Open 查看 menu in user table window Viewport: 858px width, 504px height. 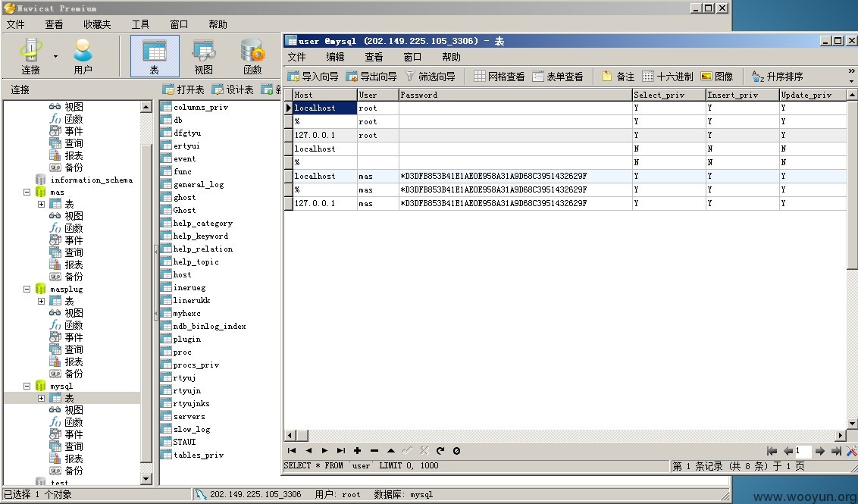(x=374, y=57)
